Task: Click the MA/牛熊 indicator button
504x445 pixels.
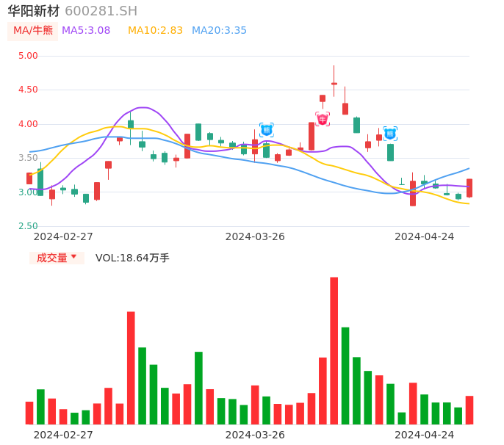Action: (33, 31)
